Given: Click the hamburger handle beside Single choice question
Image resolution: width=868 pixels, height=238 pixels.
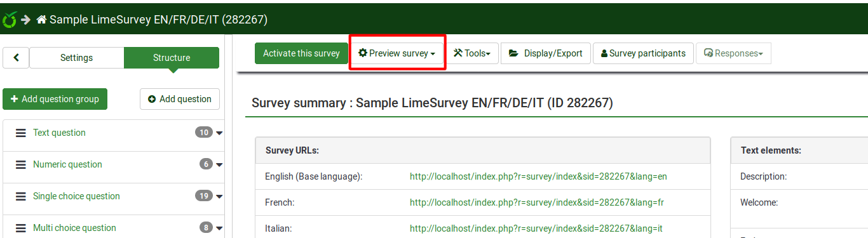Looking at the screenshot, I should coord(21,196).
